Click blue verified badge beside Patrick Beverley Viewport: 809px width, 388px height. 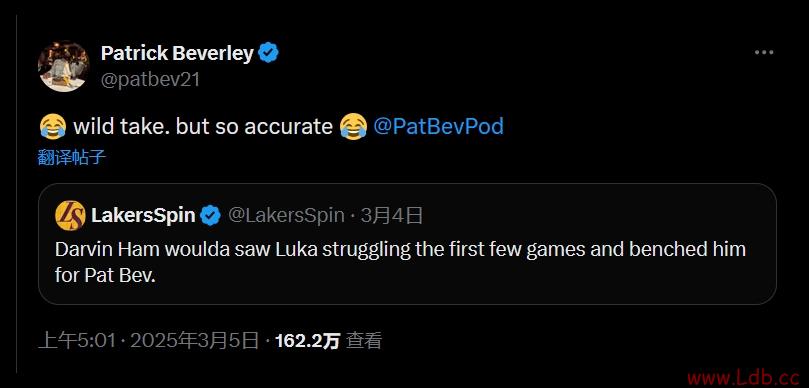coord(268,53)
